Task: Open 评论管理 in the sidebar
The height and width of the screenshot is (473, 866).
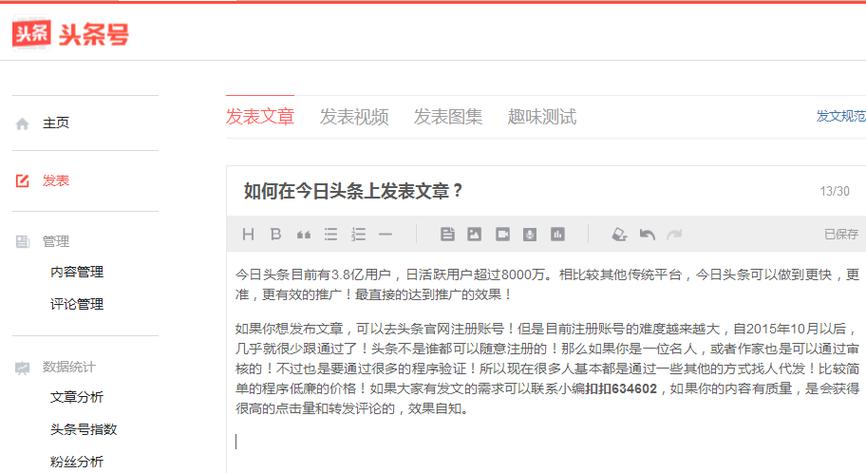Action: 77,304
